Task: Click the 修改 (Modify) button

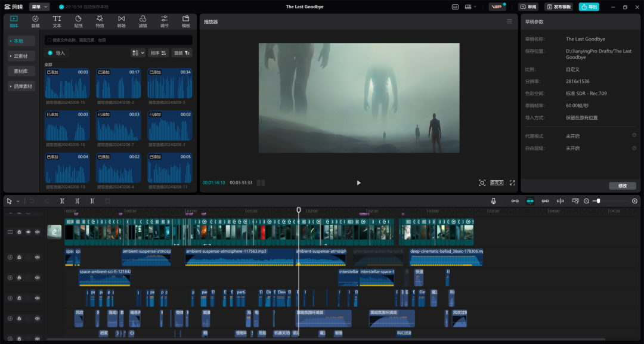Action: [x=623, y=186]
